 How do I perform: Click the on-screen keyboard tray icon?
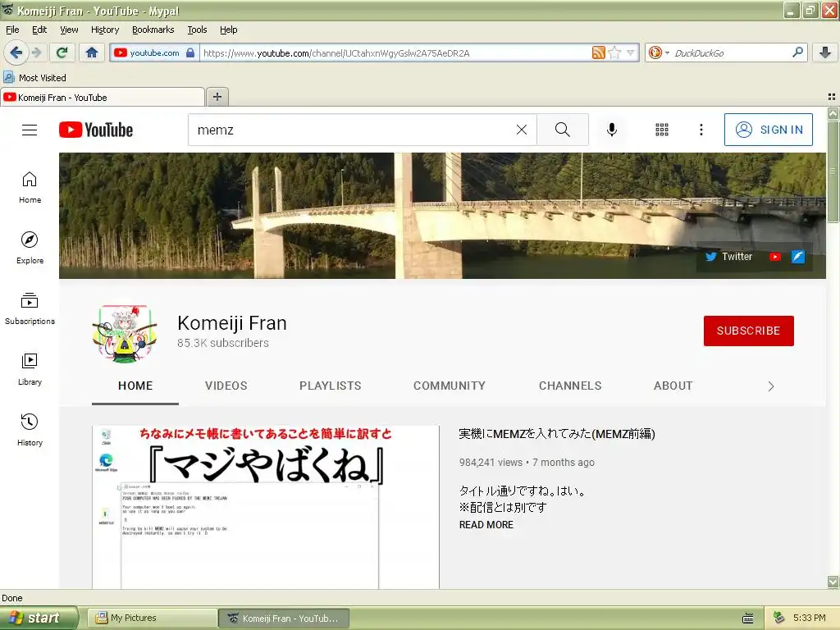748,619
